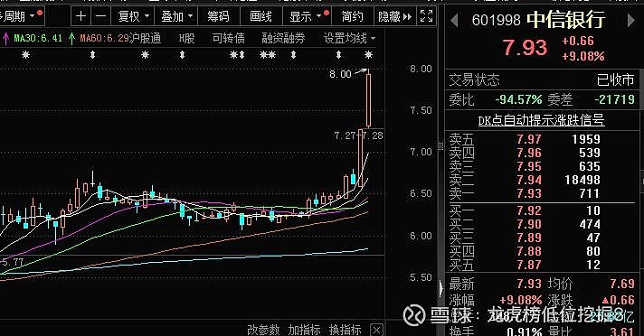This screenshot has height=336, width=644.
Task: Click the 均价 value 7.69
Action: (621, 284)
